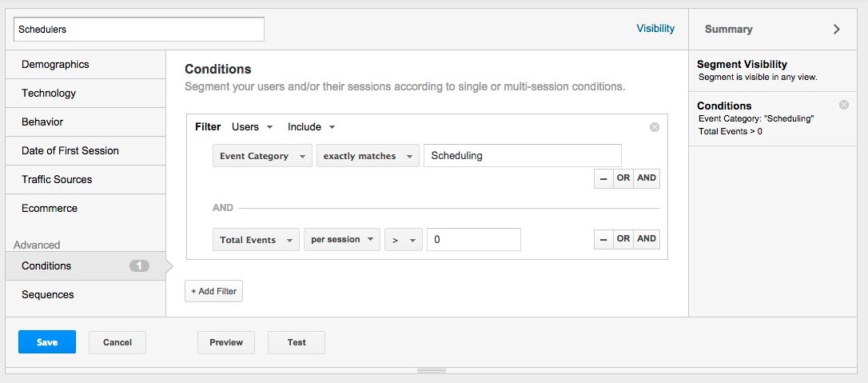Switch to the Traffic Sources section
868x383 pixels.
[x=85, y=180]
